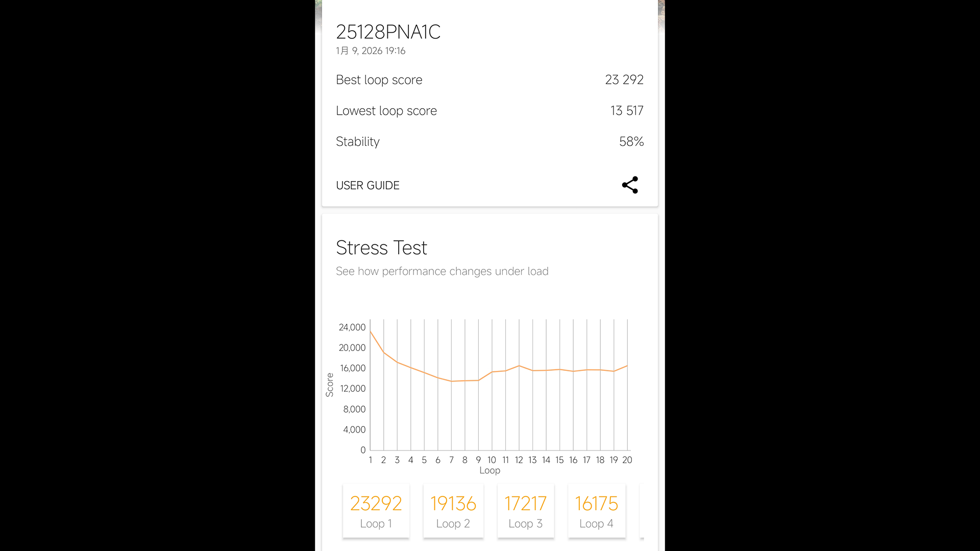Image resolution: width=980 pixels, height=551 pixels.
Task: Click the Lowest loop score row
Action: coord(489,111)
